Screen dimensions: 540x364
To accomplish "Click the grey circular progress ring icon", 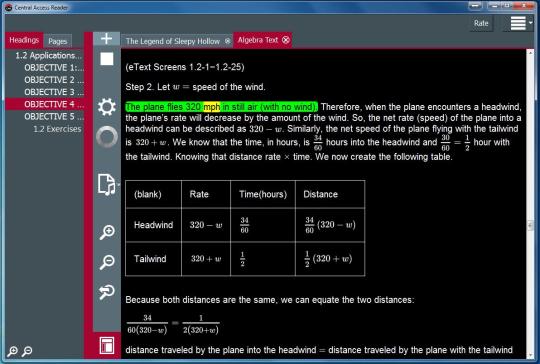I will pyautogui.click(x=107, y=137).
